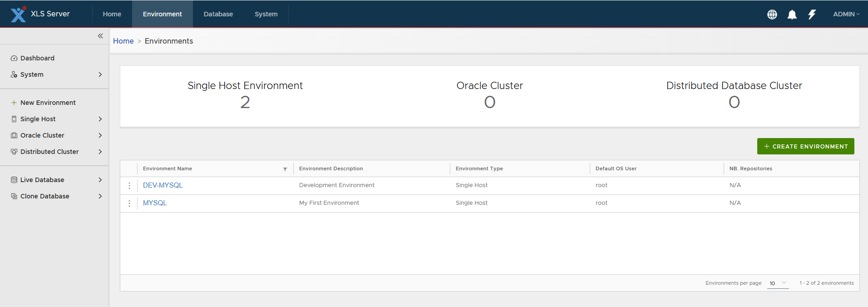Screen dimensions: 868x307
Task: Click the lightning bolt quick actions icon
Action: pos(812,15)
